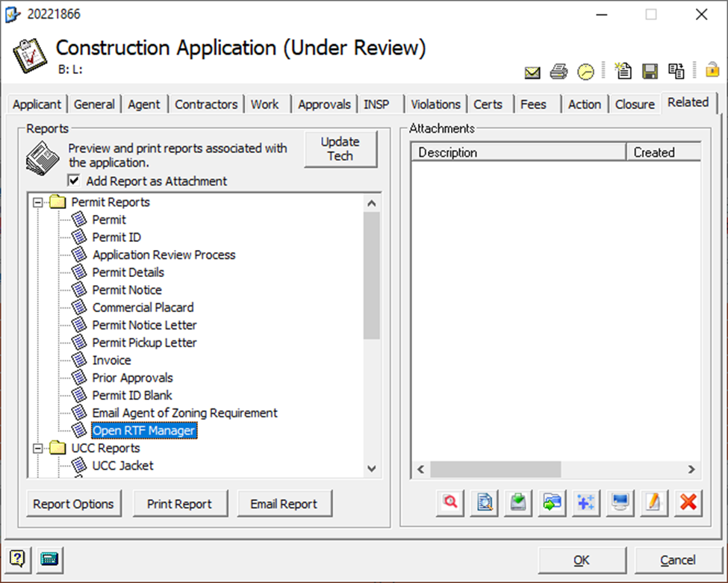The image size is (728, 583).
Task: Click the pencil edit attachment icon
Action: coord(654,502)
